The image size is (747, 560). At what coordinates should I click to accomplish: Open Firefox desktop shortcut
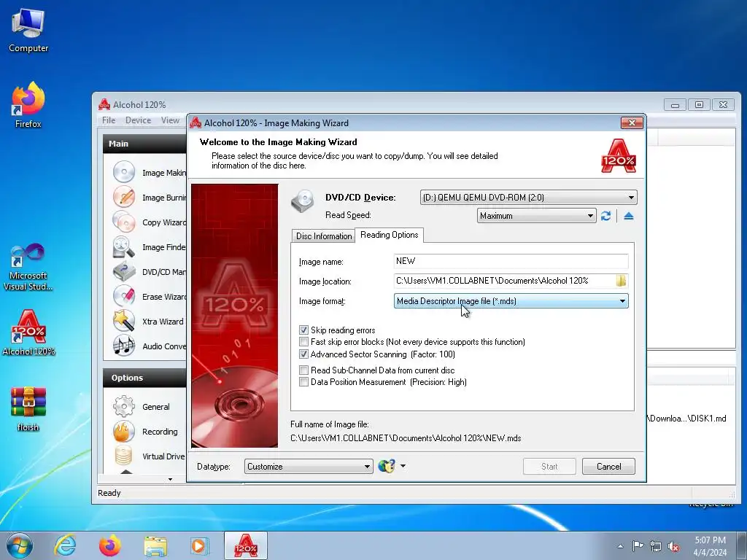[x=28, y=105]
